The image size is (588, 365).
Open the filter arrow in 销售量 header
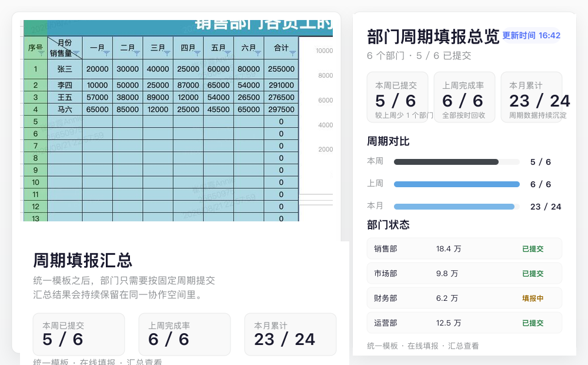pos(76,54)
